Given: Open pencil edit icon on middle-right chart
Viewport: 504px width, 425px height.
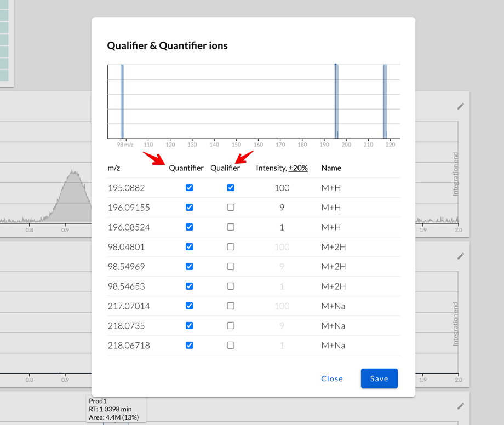Looking at the screenshot, I should pyautogui.click(x=460, y=256).
